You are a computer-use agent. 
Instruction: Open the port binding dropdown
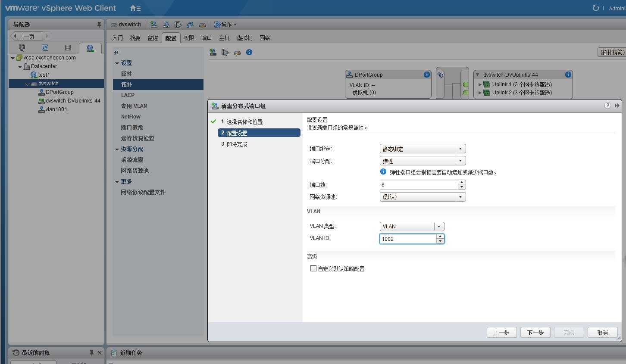[x=460, y=149]
